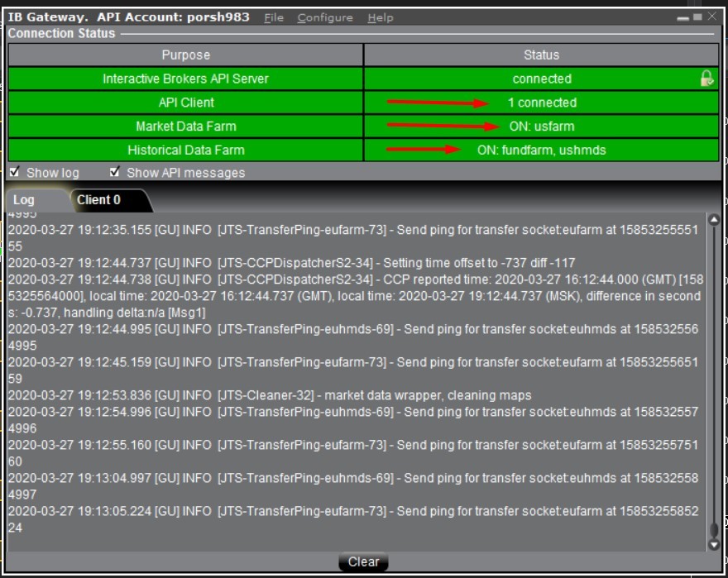Click the scrollbar down arrow
Screen dimensions: 728x578
tap(713, 543)
